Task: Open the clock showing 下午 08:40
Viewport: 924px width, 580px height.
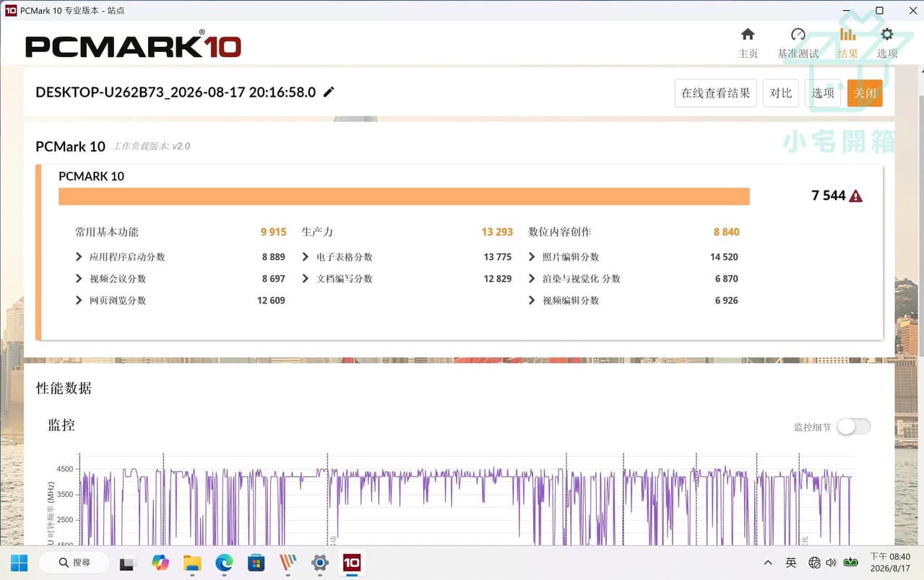Action: point(889,563)
